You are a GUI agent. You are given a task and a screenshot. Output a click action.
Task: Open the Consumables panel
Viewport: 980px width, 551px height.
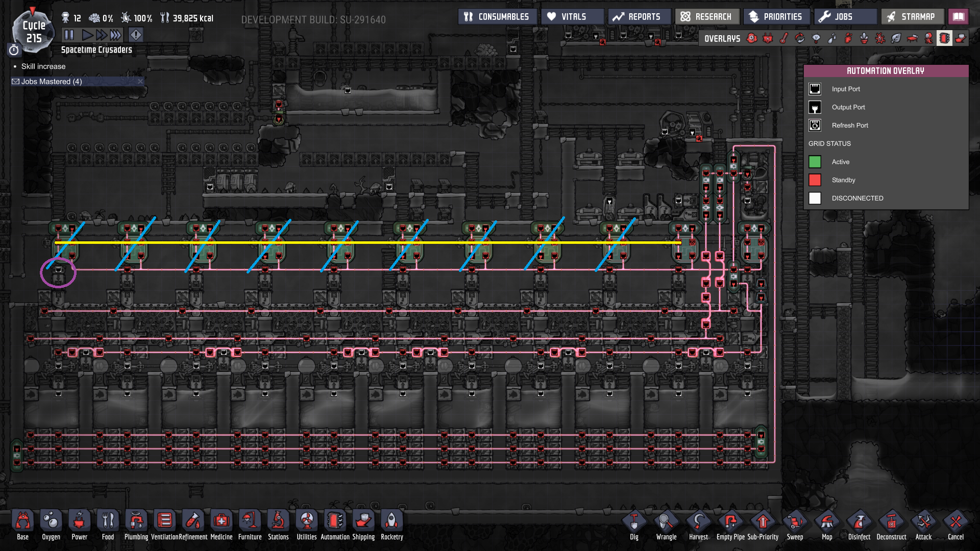pyautogui.click(x=497, y=17)
